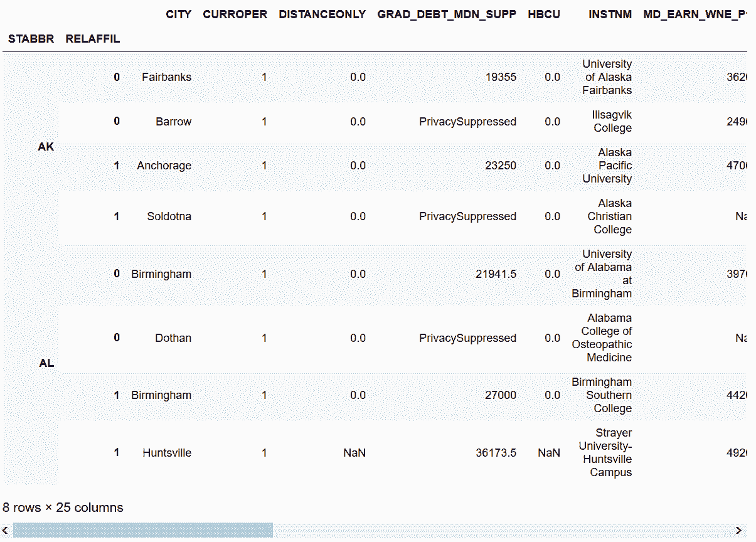Click the DISTANCEONLY column header

(322, 14)
